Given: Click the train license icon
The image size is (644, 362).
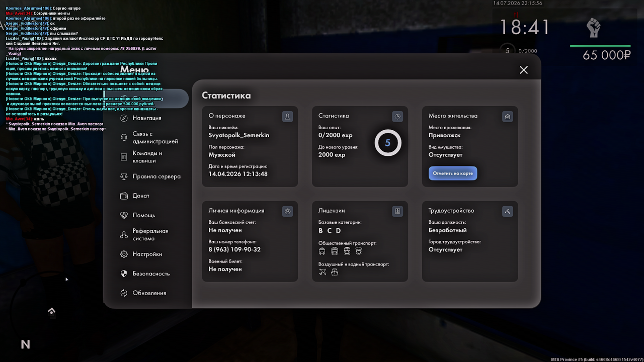Looking at the screenshot, I should point(347,251).
